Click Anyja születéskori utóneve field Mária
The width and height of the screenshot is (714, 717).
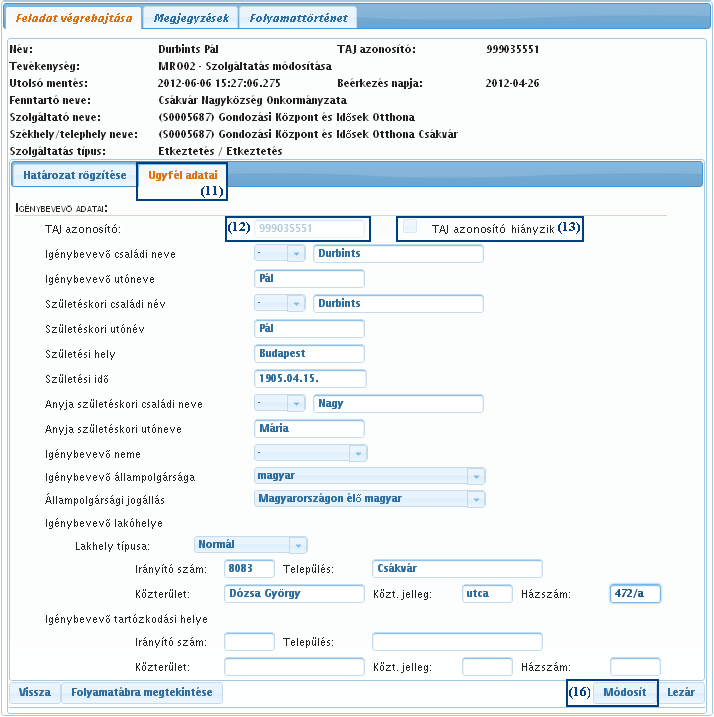pos(309,428)
